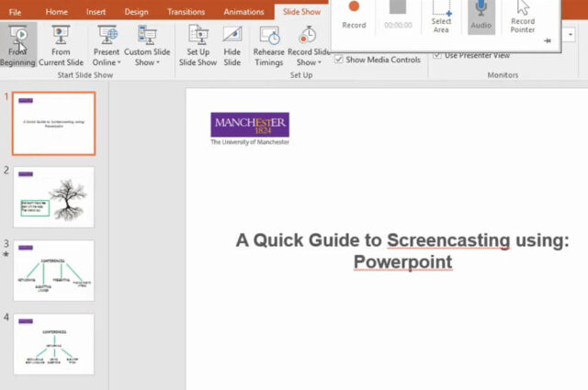Toggle Record Pointer option
This screenshot has width=588, height=390.
[523, 17]
